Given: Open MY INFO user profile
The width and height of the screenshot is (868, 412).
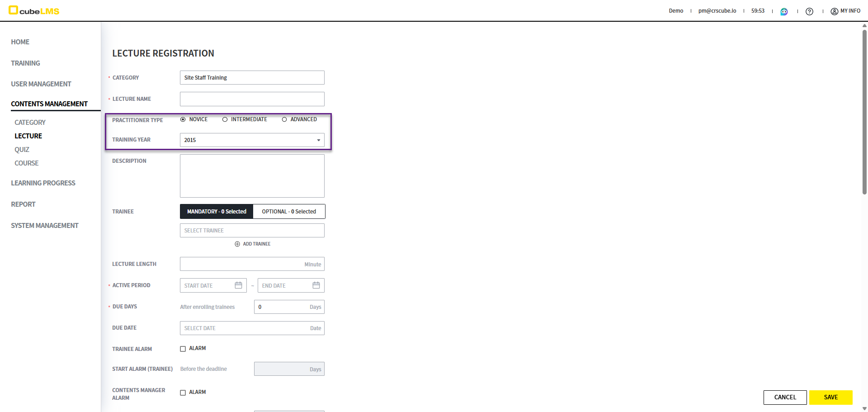Looking at the screenshot, I should 845,11.
